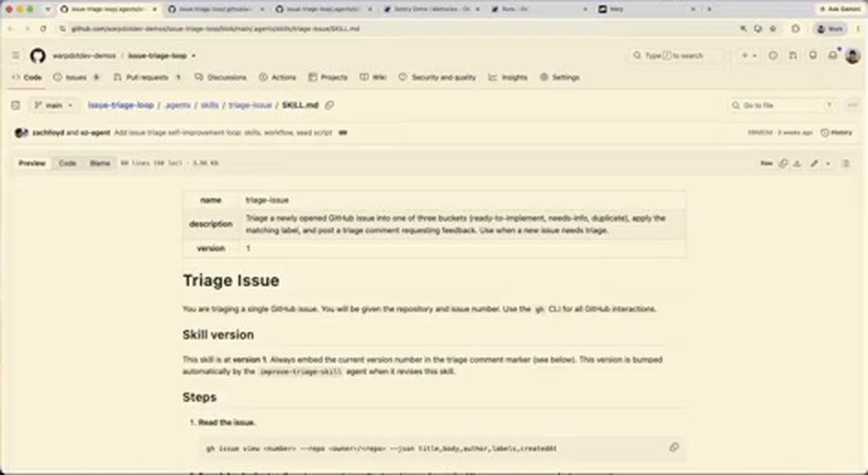Image resolution: width=868 pixels, height=475 pixels.
Task: Open warpdotdev-demos organization link
Action: 84,56
